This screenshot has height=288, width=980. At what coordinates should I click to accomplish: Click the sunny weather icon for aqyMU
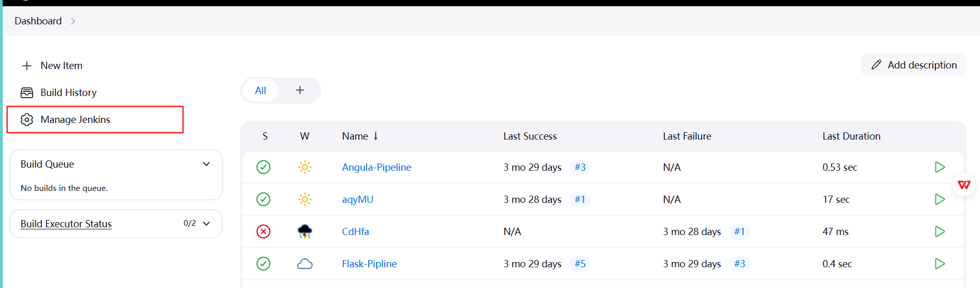[x=305, y=199]
